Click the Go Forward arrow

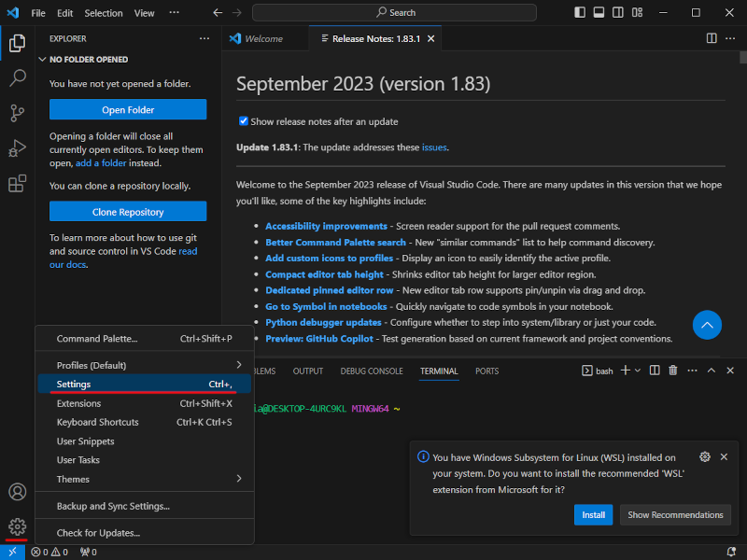[237, 13]
